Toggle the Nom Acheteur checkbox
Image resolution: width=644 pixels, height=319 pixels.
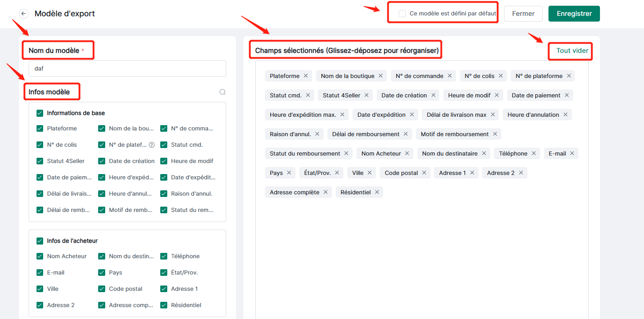[40, 256]
